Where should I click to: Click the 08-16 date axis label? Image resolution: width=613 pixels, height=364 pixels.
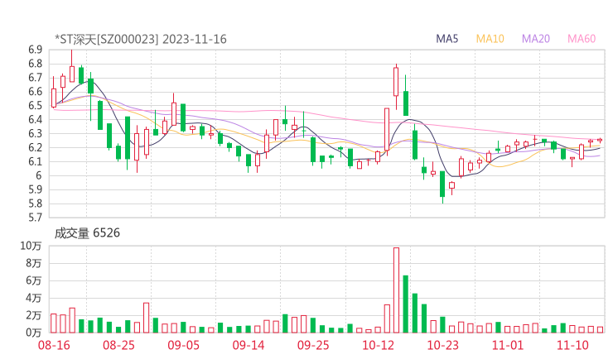pyautogui.click(x=54, y=345)
